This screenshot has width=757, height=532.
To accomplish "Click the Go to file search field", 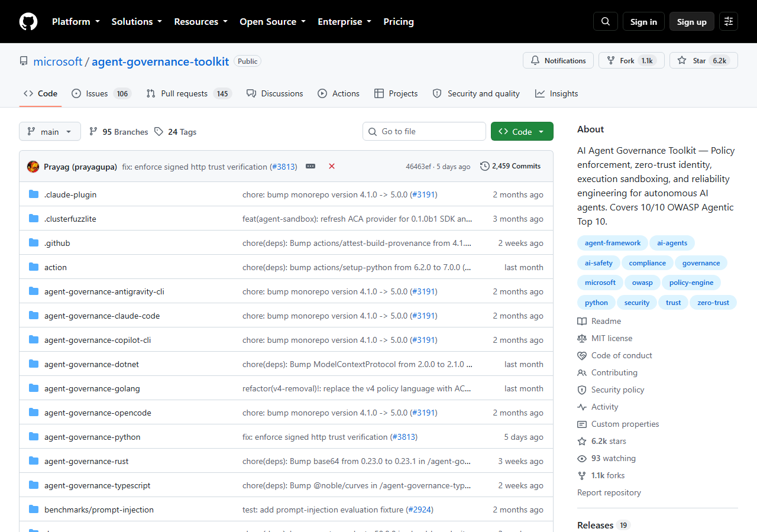I will (424, 131).
